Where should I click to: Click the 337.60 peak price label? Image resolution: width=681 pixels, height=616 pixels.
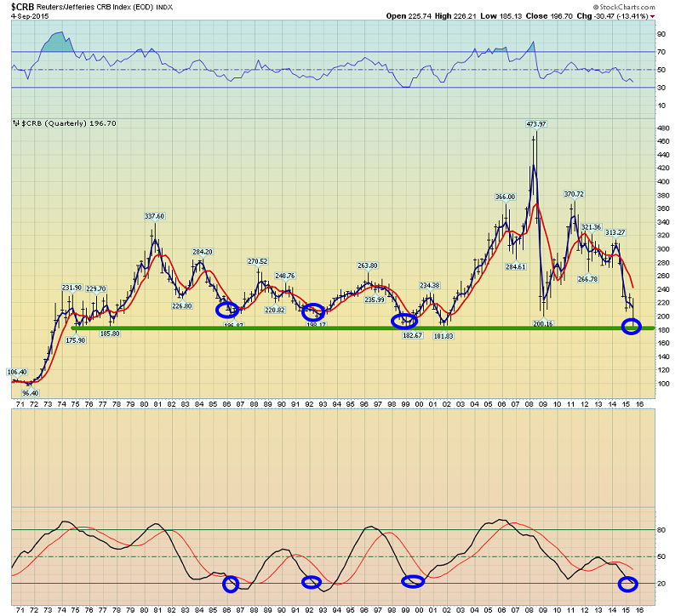pyautogui.click(x=154, y=216)
